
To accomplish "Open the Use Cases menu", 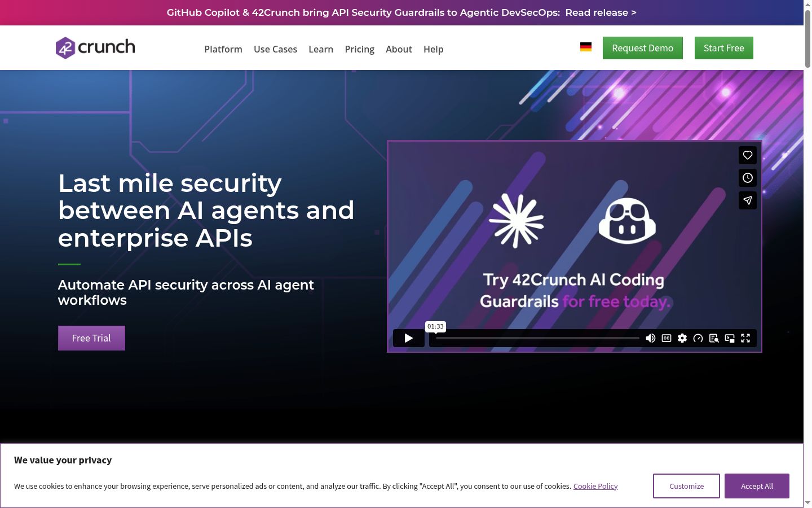I will pyautogui.click(x=275, y=49).
